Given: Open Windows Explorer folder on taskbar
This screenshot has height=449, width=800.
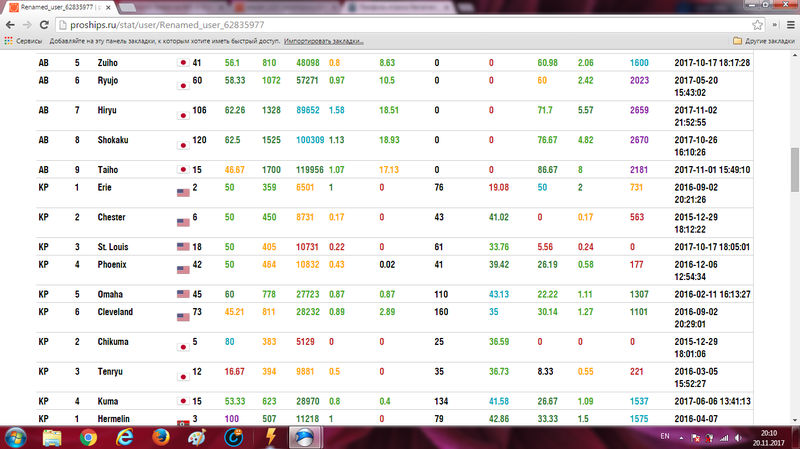Looking at the screenshot, I should pyautogui.click(x=52, y=437).
